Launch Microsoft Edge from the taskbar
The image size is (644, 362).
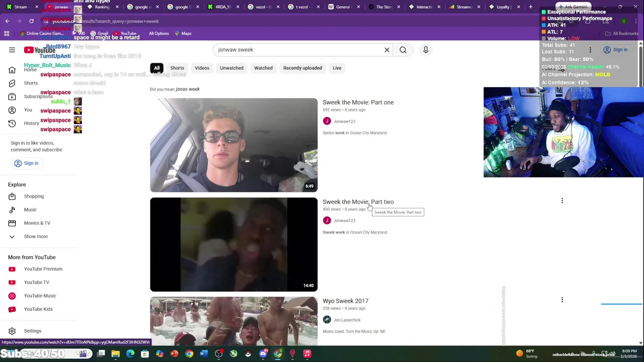pos(130,354)
